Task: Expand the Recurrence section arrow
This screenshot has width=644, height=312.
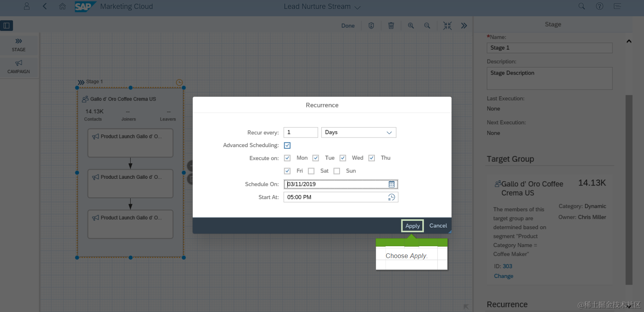Action: (x=629, y=306)
